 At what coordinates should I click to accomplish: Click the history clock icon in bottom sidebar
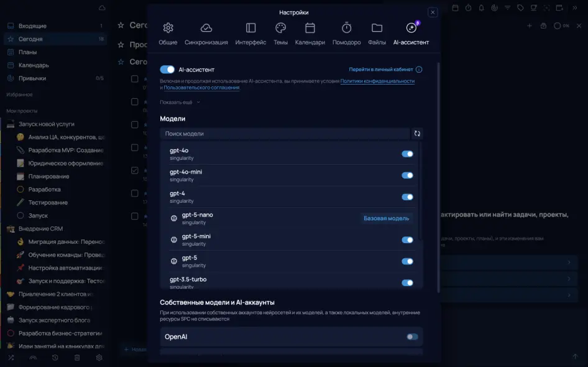(55, 358)
